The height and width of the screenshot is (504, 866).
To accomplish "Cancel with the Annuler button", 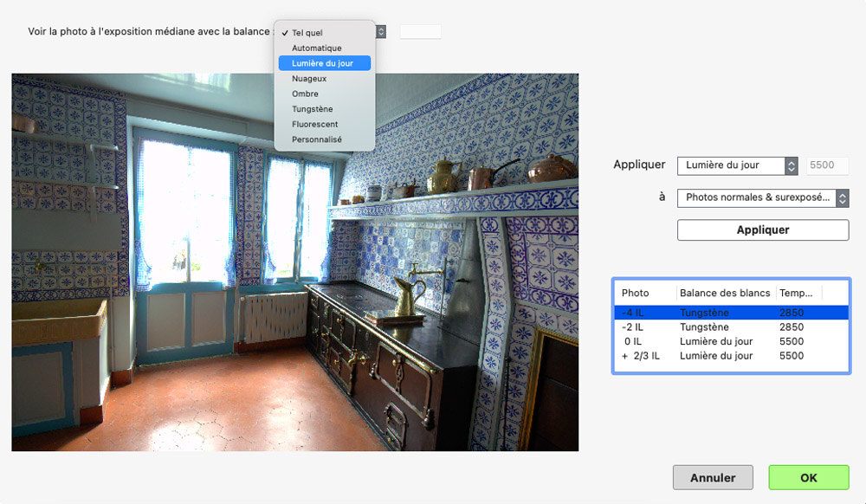I will click(713, 477).
